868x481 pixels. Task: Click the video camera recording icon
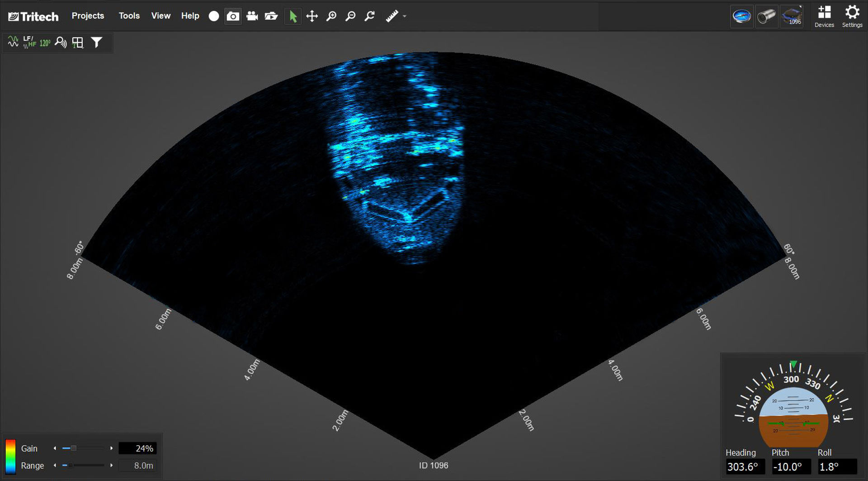pyautogui.click(x=252, y=16)
